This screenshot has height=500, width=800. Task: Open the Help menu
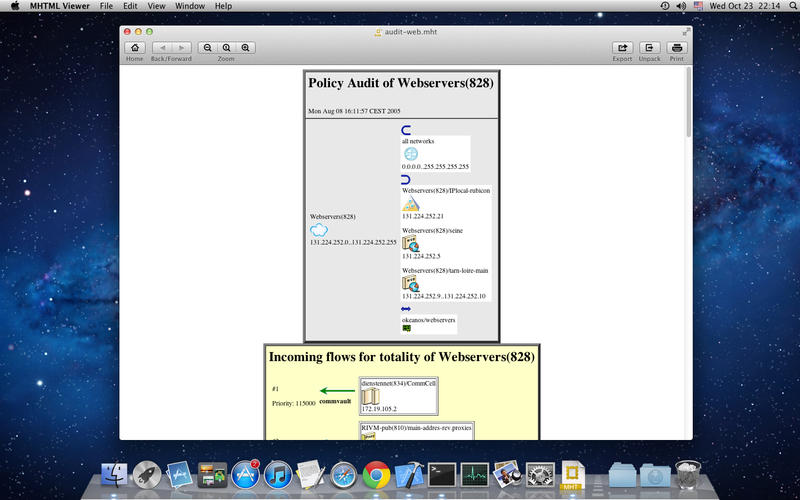[223, 6]
